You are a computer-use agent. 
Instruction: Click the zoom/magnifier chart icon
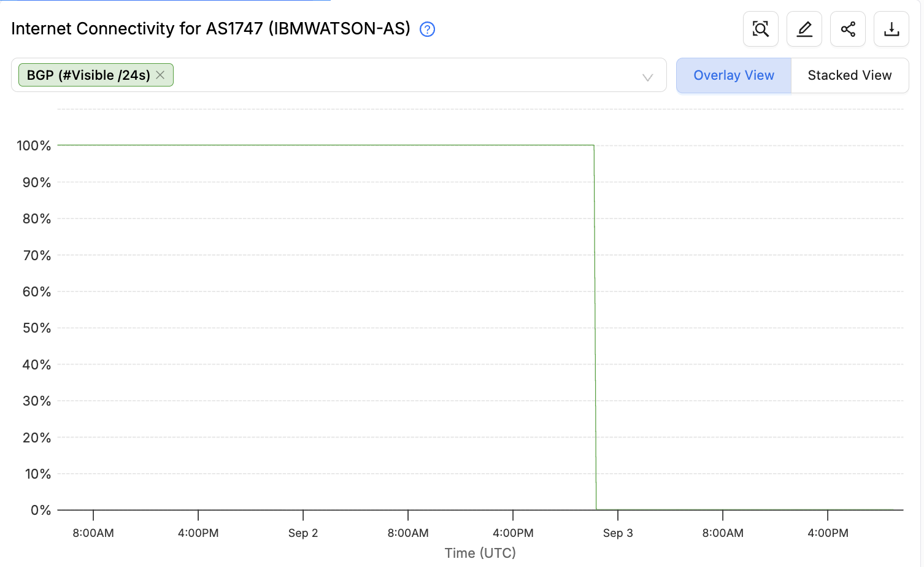click(x=760, y=29)
